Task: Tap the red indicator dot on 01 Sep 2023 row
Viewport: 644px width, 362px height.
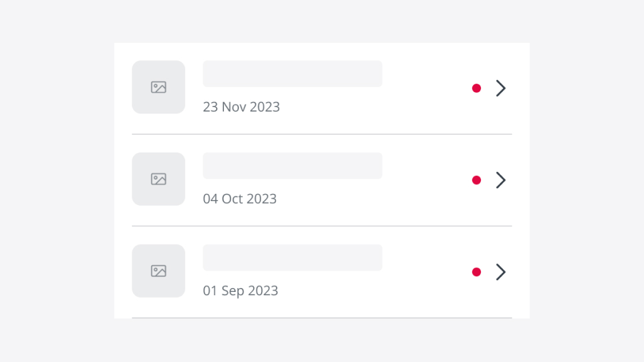Action: (477, 272)
